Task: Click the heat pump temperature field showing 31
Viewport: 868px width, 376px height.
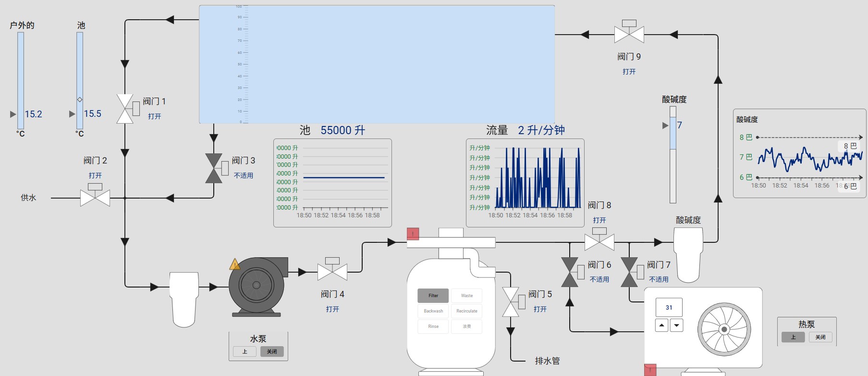Action: coord(669,308)
